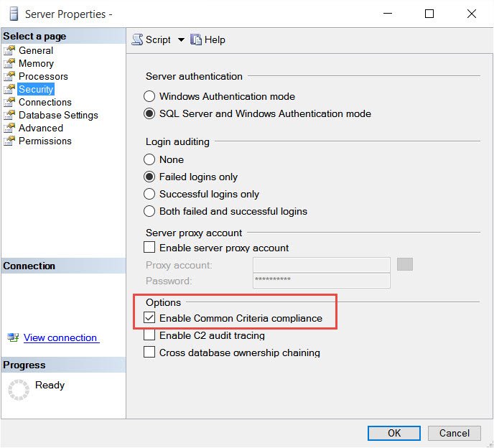Click the Script scroll icon
494x448 pixels.
(137, 39)
